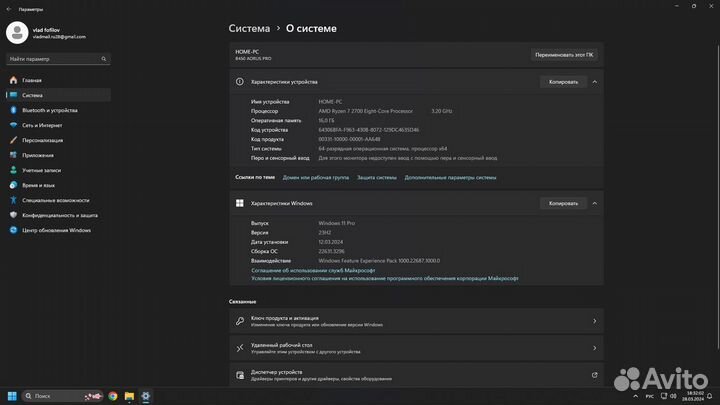
Task: Open the Персонализация brush icon
Action: [x=13, y=140]
